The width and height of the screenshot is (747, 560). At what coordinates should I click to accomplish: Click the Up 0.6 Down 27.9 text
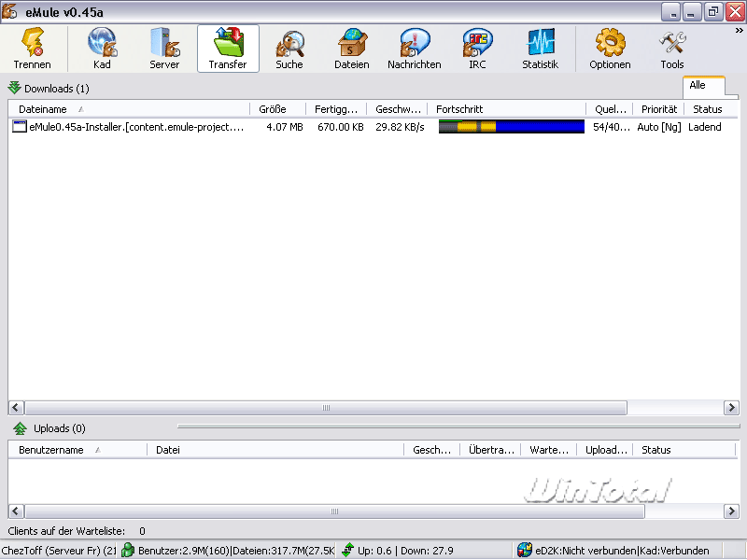click(x=405, y=551)
